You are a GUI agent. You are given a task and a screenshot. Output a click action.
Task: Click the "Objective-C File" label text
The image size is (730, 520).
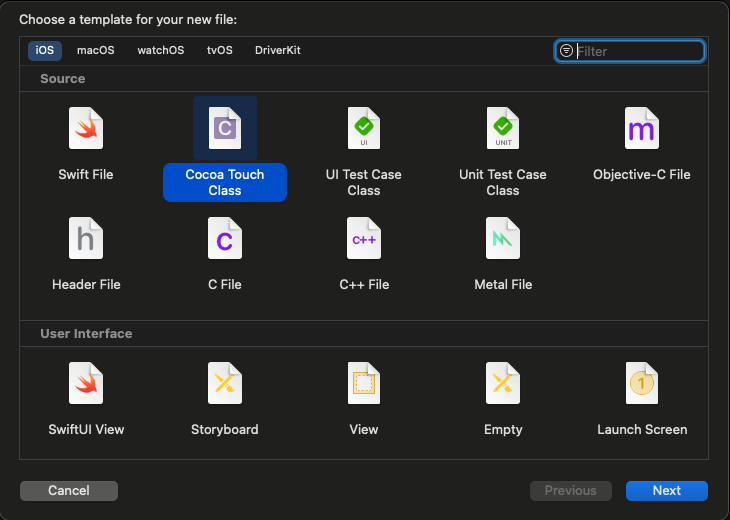[x=642, y=175]
